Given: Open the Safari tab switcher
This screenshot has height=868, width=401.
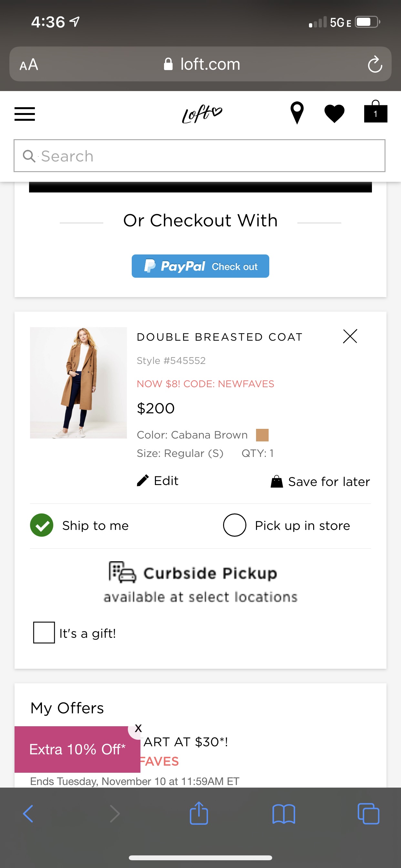Looking at the screenshot, I should (x=369, y=814).
